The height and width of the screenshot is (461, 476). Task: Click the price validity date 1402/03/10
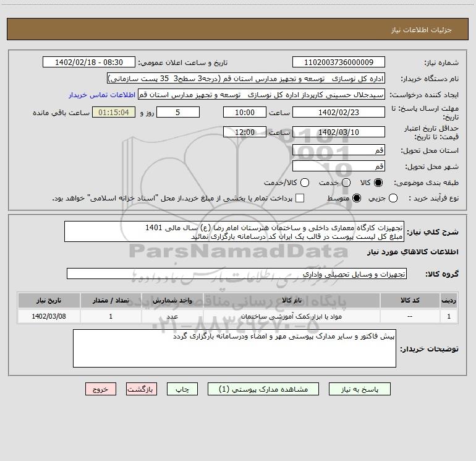pyautogui.click(x=339, y=132)
